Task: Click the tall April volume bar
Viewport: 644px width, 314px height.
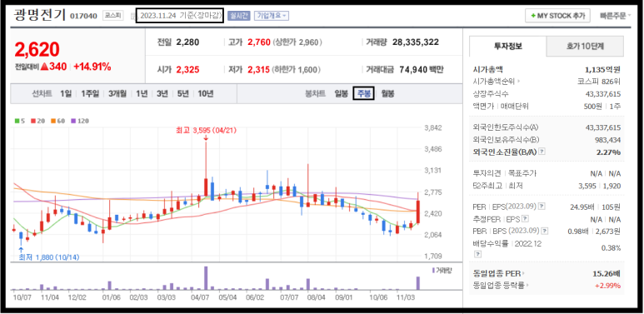Action: [206, 278]
